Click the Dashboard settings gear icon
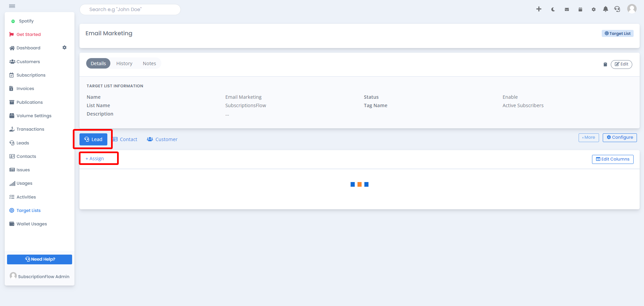 click(64, 48)
